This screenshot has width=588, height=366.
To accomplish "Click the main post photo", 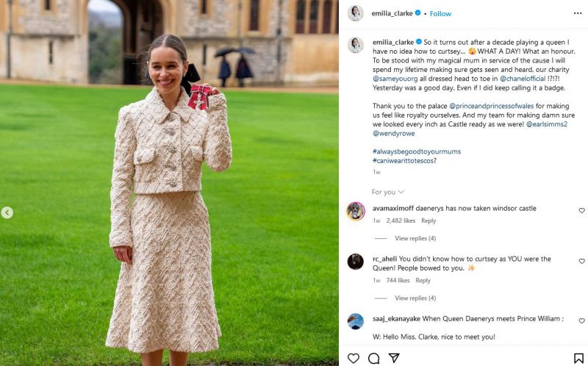I will click(x=169, y=184).
